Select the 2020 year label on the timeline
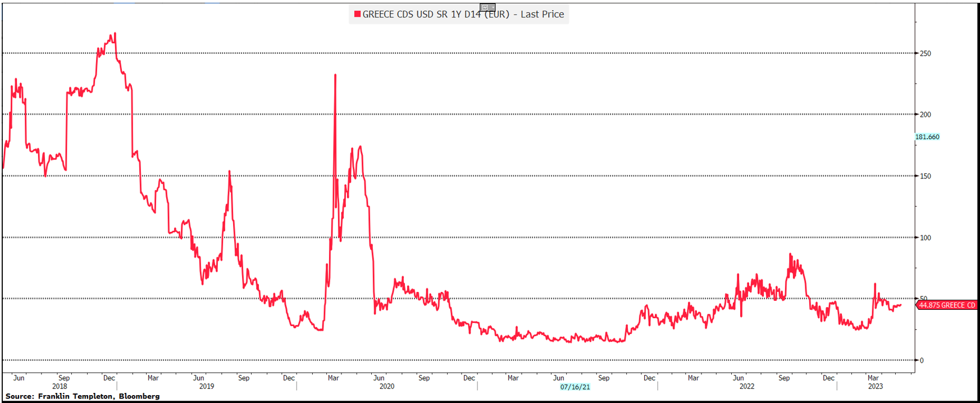Screen dimensions: 980x403 coord(387,386)
